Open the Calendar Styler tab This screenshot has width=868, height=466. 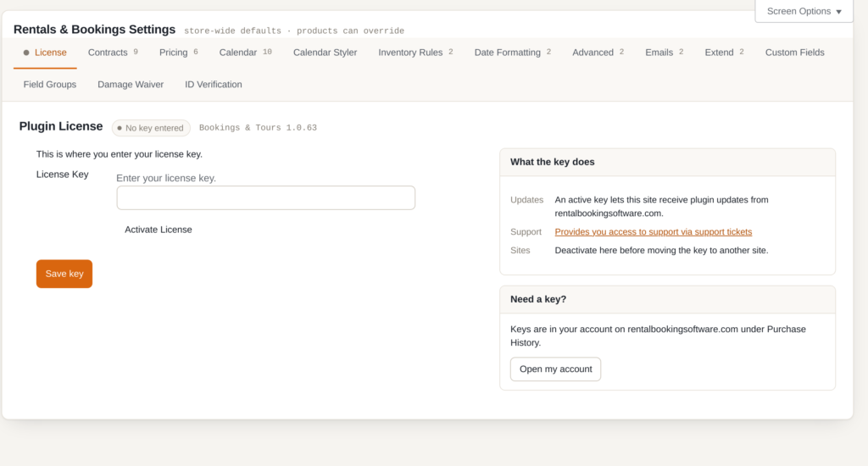pos(325,53)
